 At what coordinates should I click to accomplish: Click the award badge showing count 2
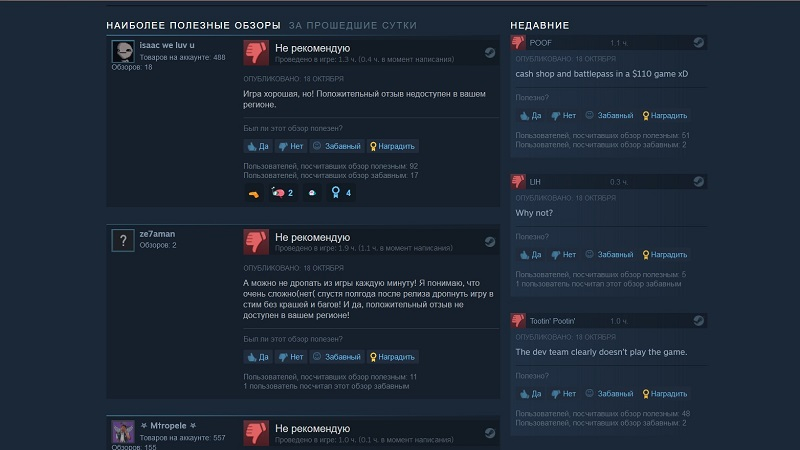[282, 193]
